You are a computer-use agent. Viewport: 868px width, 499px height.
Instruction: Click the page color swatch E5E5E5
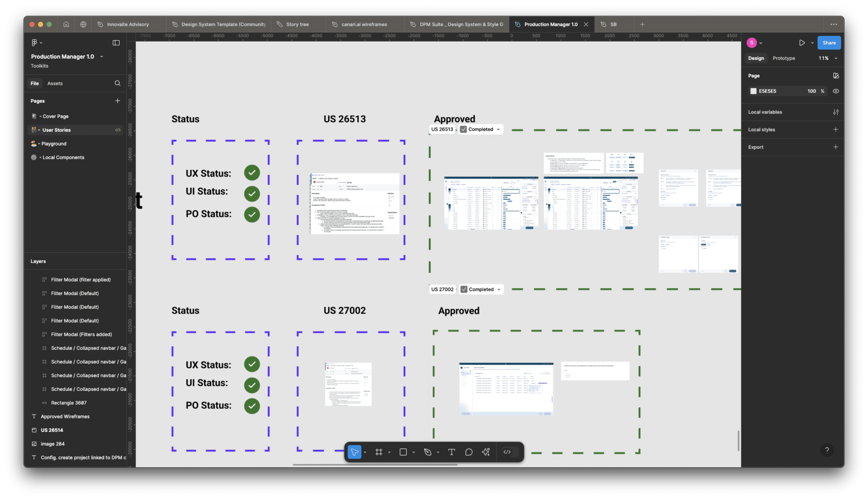753,91
